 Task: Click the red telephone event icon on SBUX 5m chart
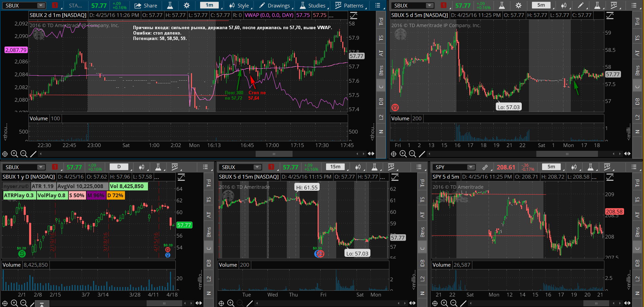395,107
